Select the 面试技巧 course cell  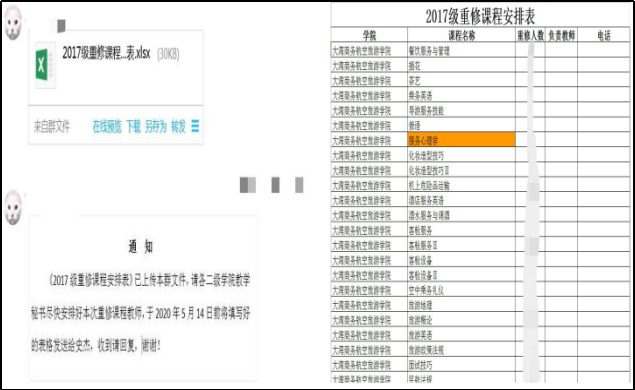click(x=461, y=365)
